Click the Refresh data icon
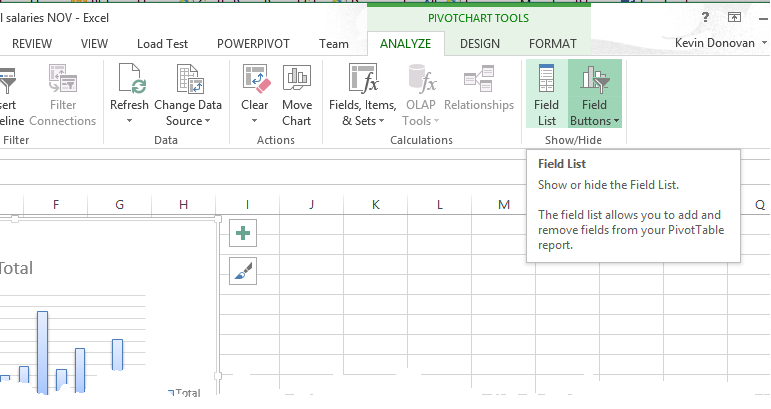The width and height of the screenshot is (771, 409). tap(131, 79)
